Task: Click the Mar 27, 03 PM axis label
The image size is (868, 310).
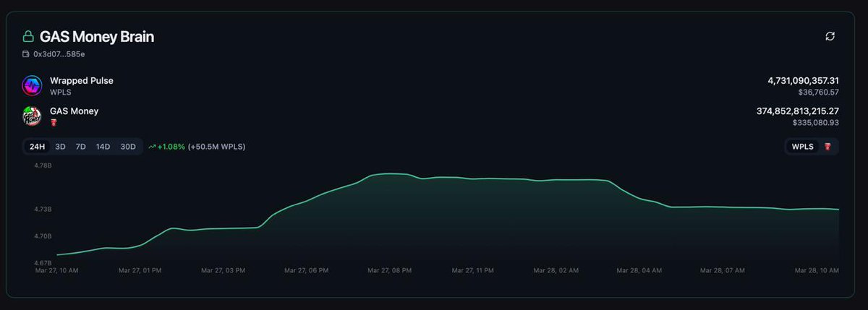Action: tap(224, 270)
